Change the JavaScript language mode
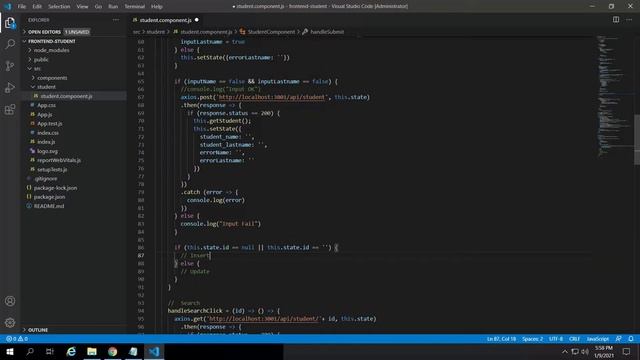Image resolution: width=640 pixels, height=360 pixels. coord(598,339)
